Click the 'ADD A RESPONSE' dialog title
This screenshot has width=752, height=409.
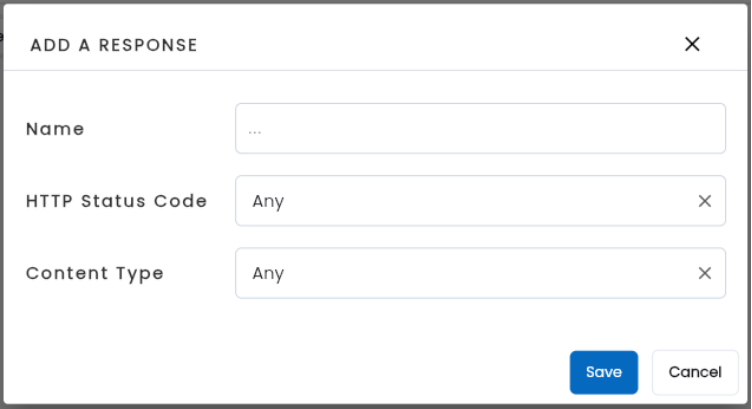pyautogui.click(x=114, y=45)
